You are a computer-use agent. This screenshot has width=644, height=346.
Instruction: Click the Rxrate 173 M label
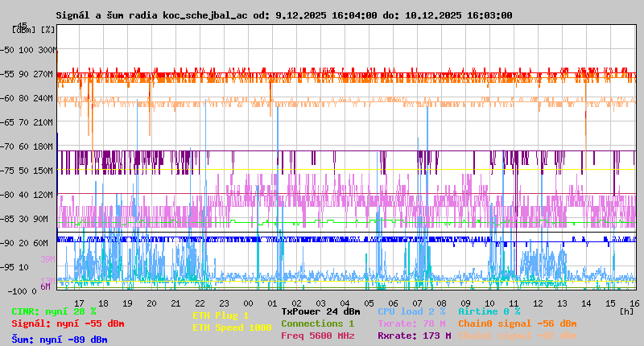click(414, 336)
